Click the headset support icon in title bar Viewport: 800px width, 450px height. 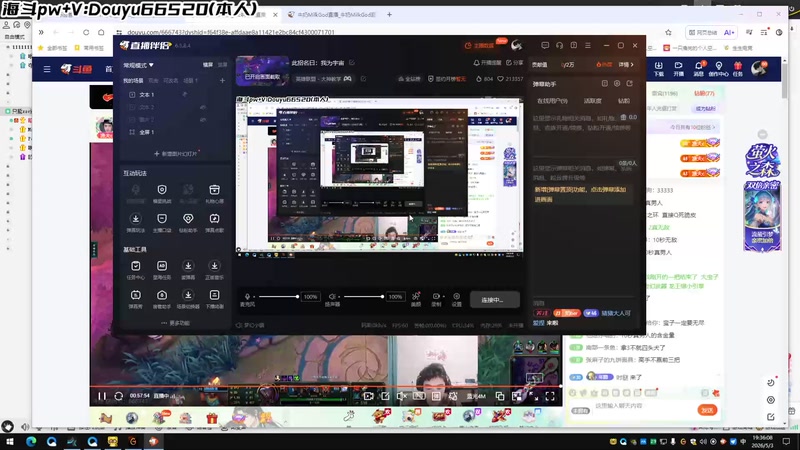(x=559, y=45)
